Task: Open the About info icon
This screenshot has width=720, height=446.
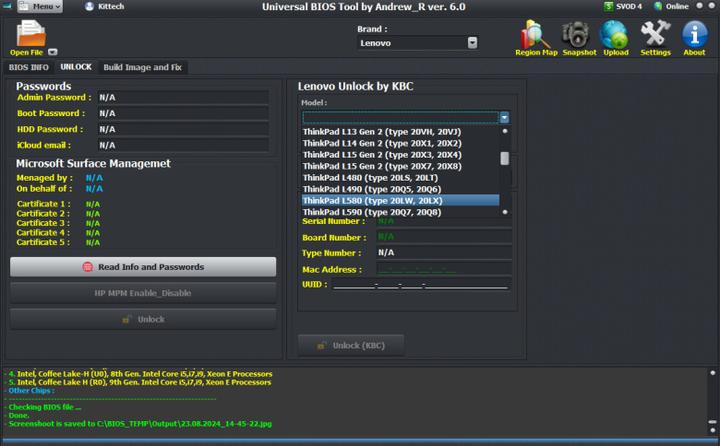Action: (x=694, y=36)
